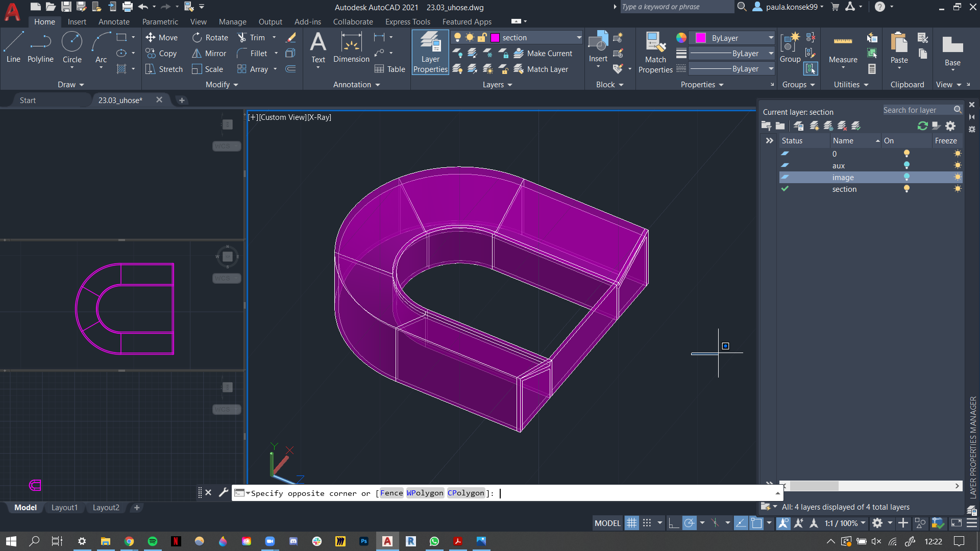Click the Erase tool icon
The width and height of the screenshot is (980, 551).
tap(291, 37)
